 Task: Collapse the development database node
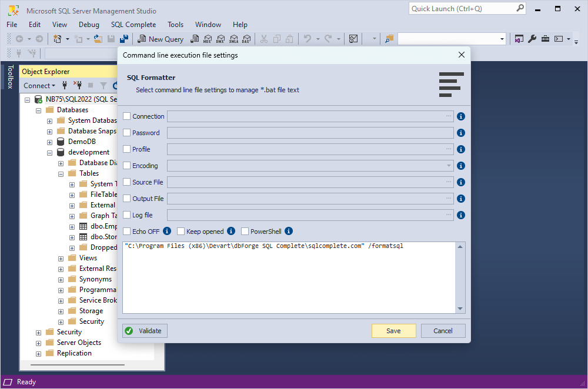tap(49, 153)
